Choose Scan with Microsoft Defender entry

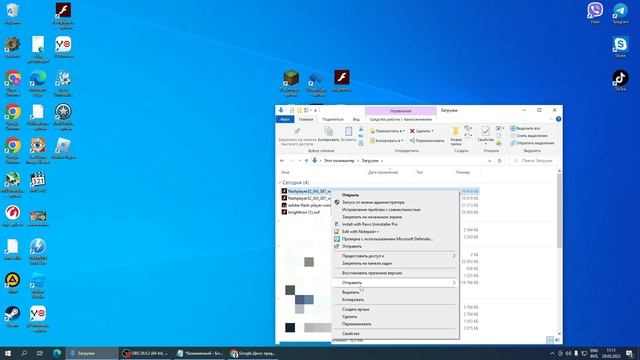(x=395, y=239)
